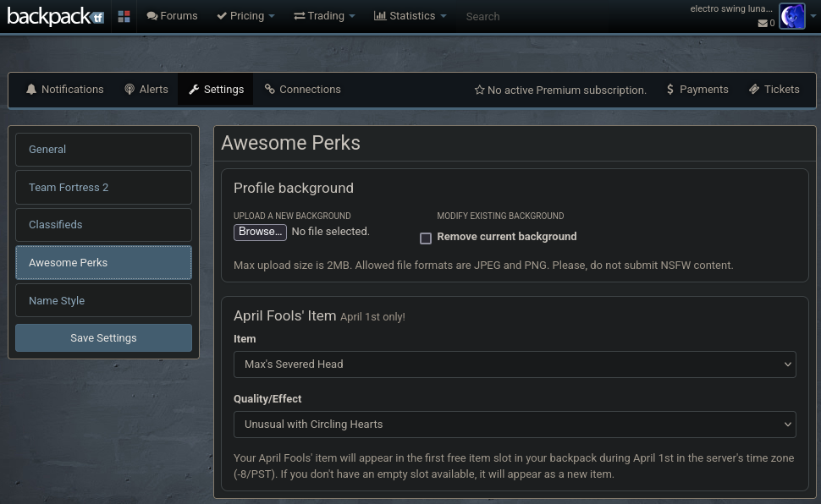Click the backpack.tf logo
The height and width of the screenshot is (504, 821).
(55, 16)
